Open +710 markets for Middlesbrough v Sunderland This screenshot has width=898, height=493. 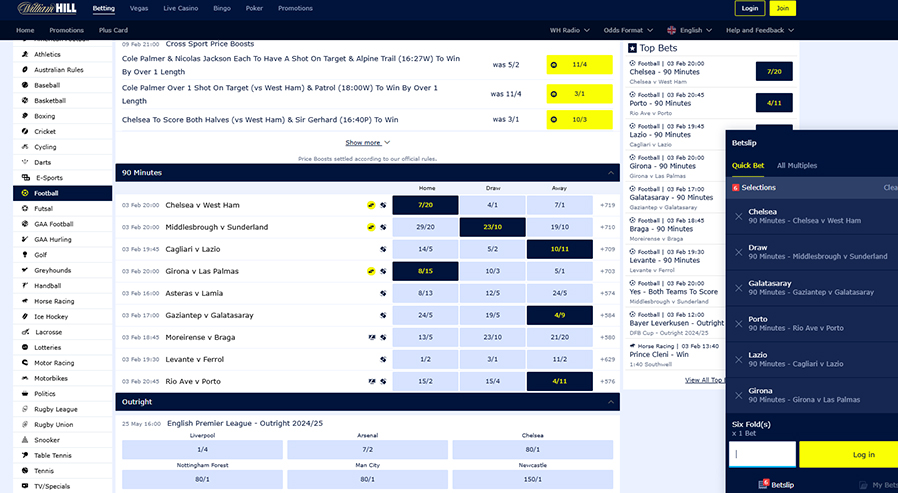[x=607, y=227]
